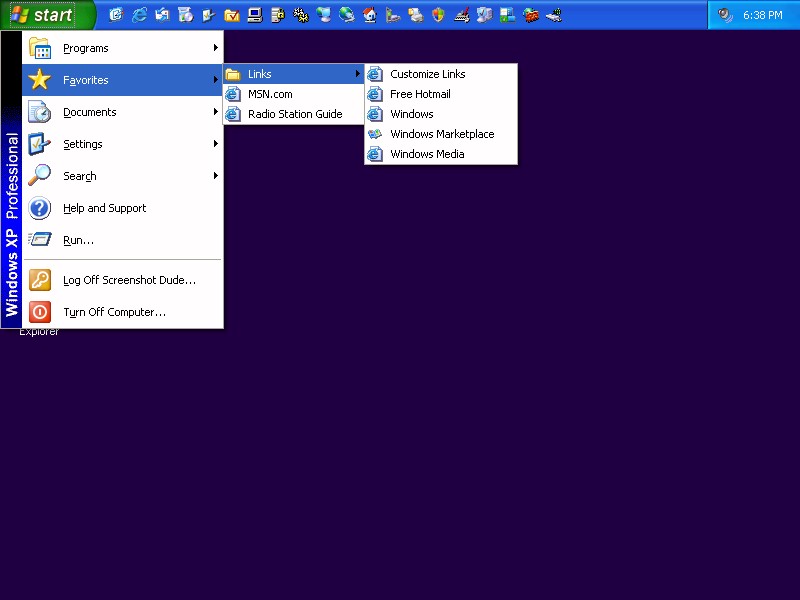Viewport: 800px width, 600px height.
Task: Expand the Programs submenu arrow
Action: click(215, 48)
